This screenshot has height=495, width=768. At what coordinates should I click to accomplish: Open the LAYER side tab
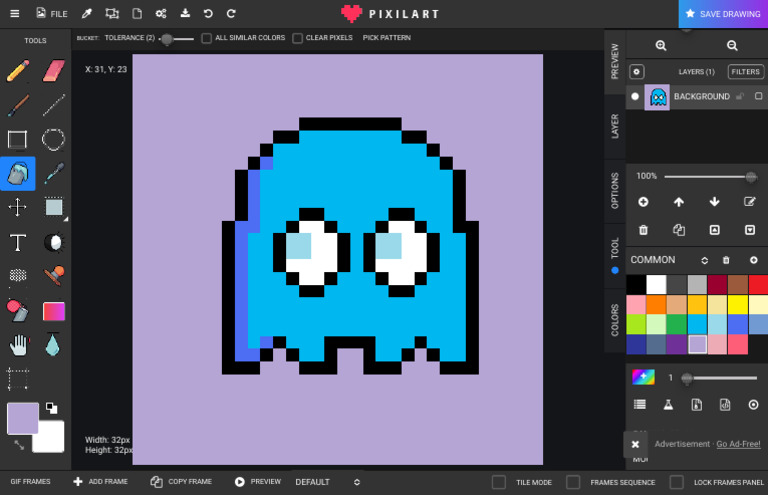[x=615, y=126]
